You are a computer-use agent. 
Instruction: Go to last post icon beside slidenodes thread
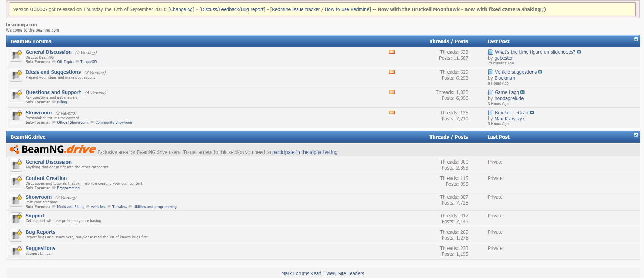click(x=579, y=52)
